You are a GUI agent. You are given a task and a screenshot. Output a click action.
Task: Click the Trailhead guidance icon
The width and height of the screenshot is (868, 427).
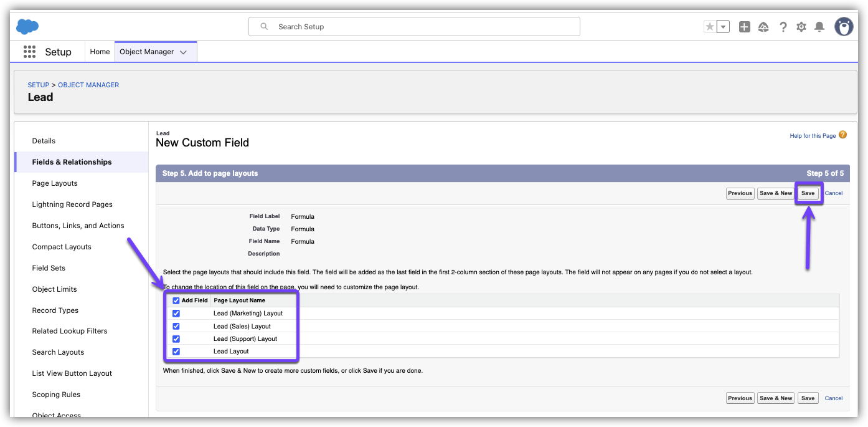coord(763,27)
